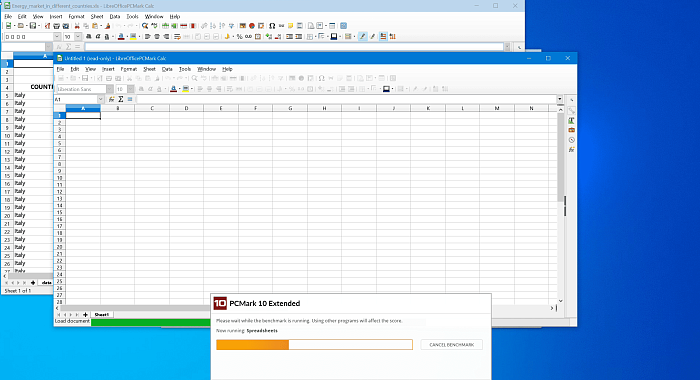Click Insert Chart icon in Energy_market window
700x380 pixels.
(x=252, y=25)
